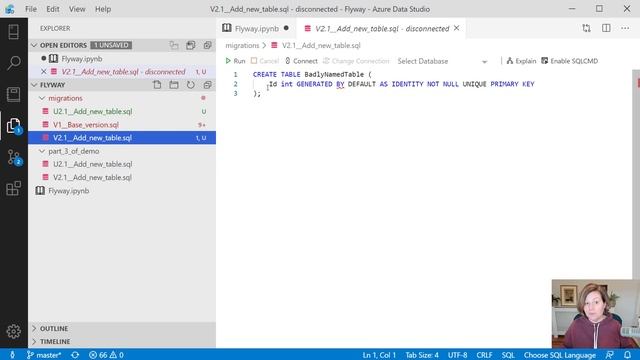Close V2.1__Add_new_table.sql in Open Editors

click(x=44, y=71)
